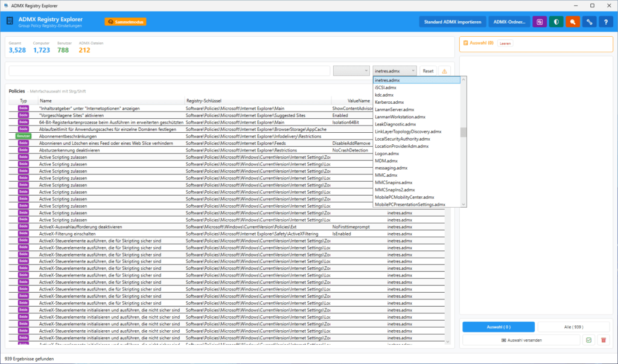Viewport: 618px width, 364px height.
Task: Click the green checkmark select-all icon
Action: 588,340
